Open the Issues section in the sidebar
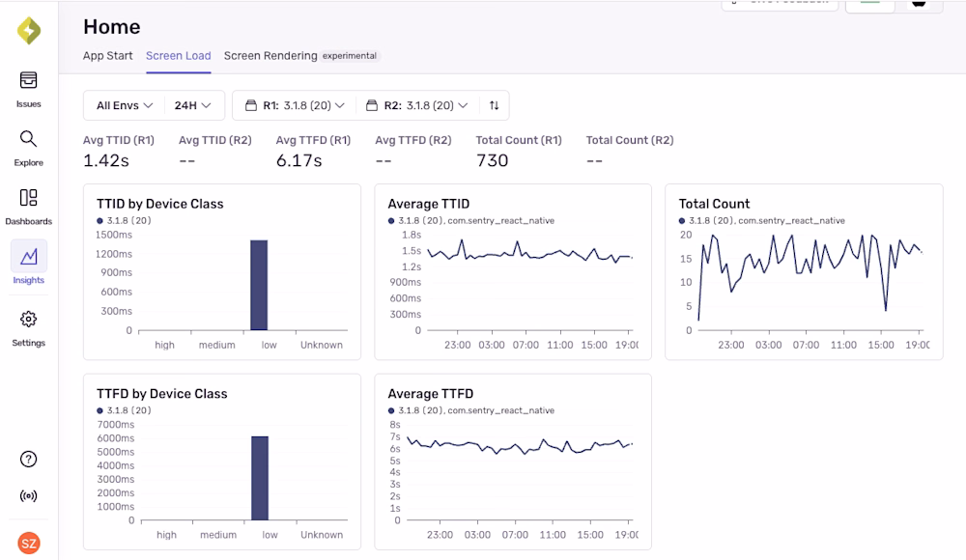966x560 pixels. [x=28, y=88]
